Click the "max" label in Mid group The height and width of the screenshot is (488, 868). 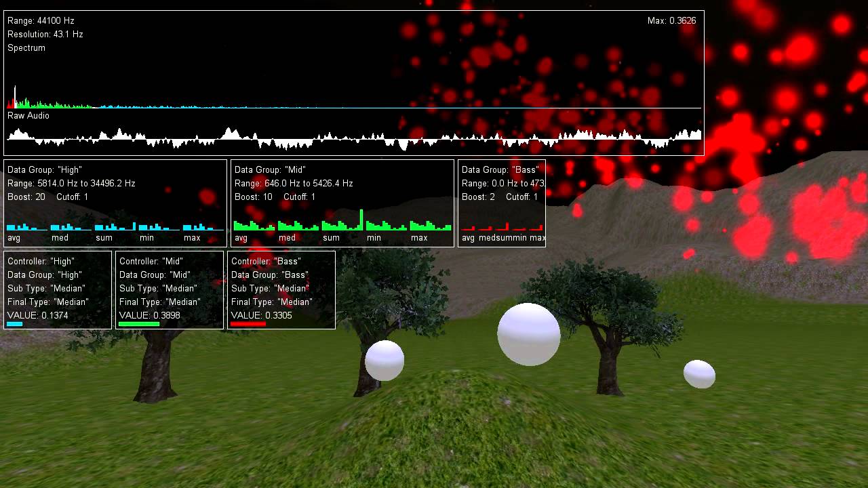(419, 238)
